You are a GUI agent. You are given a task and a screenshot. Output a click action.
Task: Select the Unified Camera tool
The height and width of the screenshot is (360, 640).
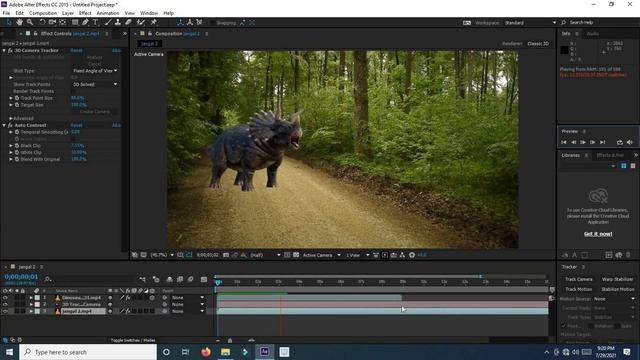(x=52, y=22)
